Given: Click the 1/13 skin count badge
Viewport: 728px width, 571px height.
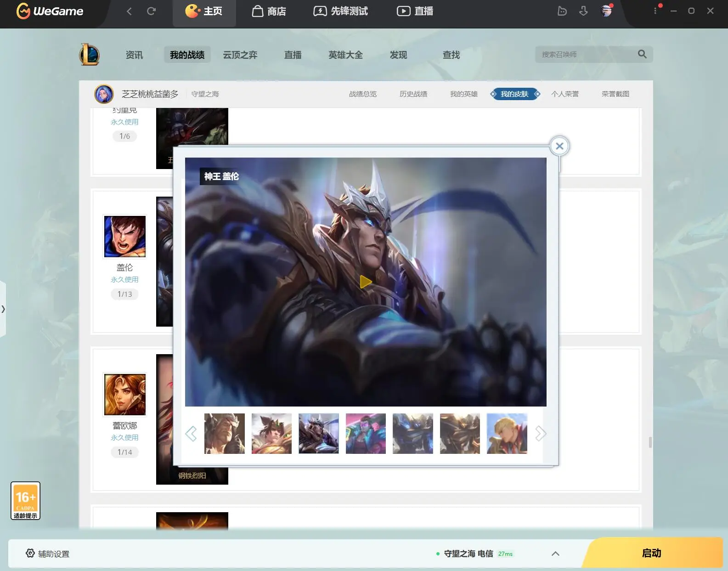Looking at the screenshot, I should (x=124, y=294).
